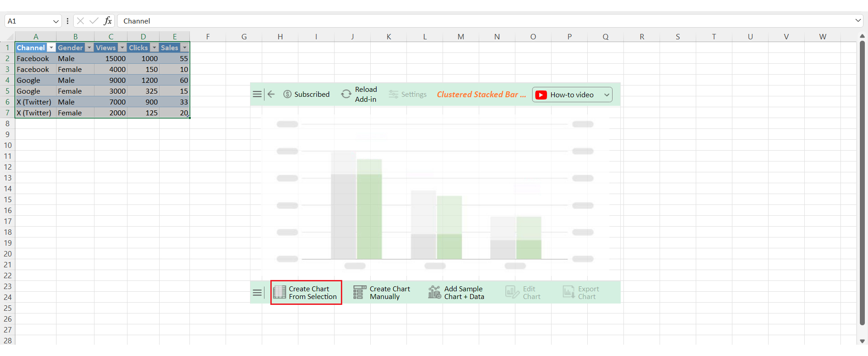Click the YouTube icon in How-to video

pos(541,95)
